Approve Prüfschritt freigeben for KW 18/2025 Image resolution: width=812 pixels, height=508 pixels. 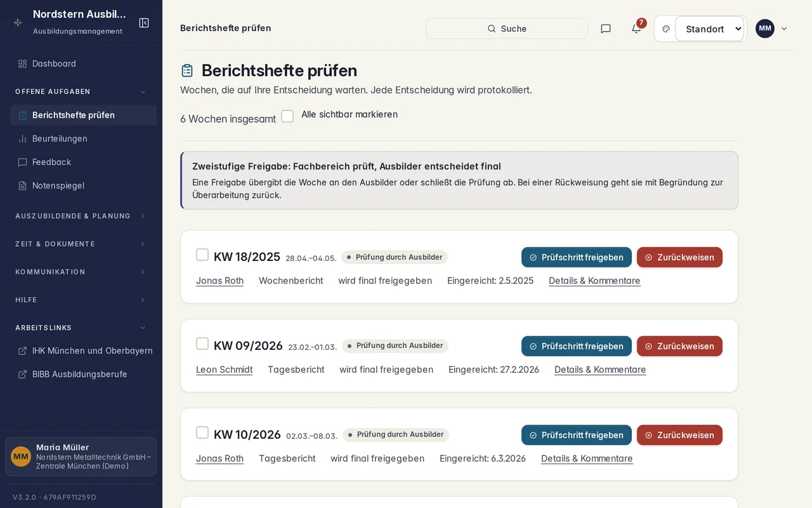tap(577, 257)
